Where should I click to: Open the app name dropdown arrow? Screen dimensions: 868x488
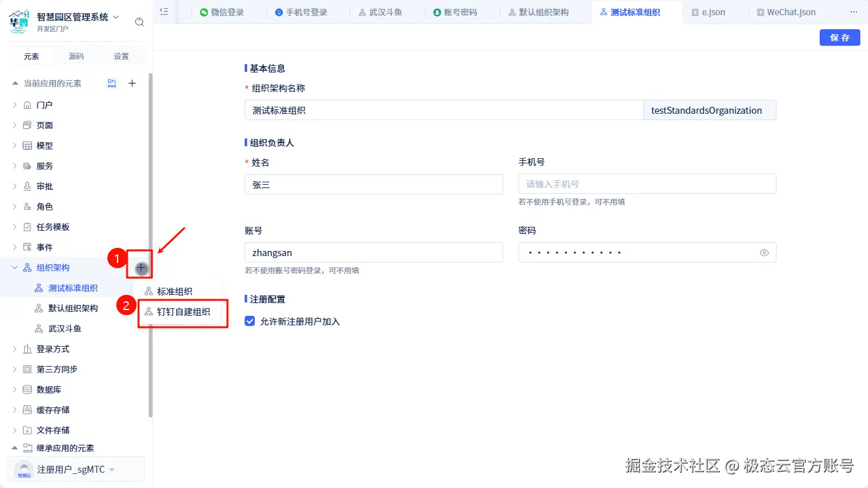coord(116,18)
